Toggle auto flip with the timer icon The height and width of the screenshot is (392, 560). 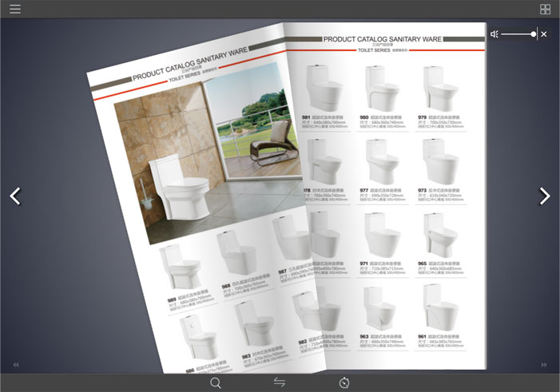coord(344,382)
